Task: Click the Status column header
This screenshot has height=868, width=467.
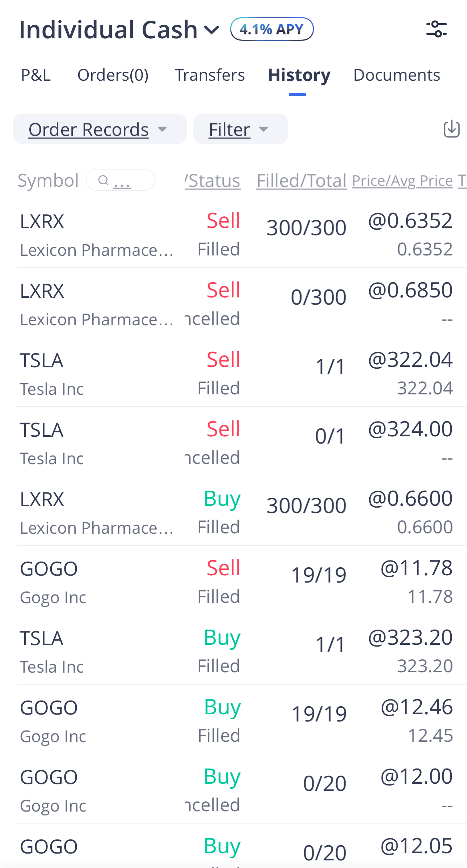Action: [x=214, y=181]
